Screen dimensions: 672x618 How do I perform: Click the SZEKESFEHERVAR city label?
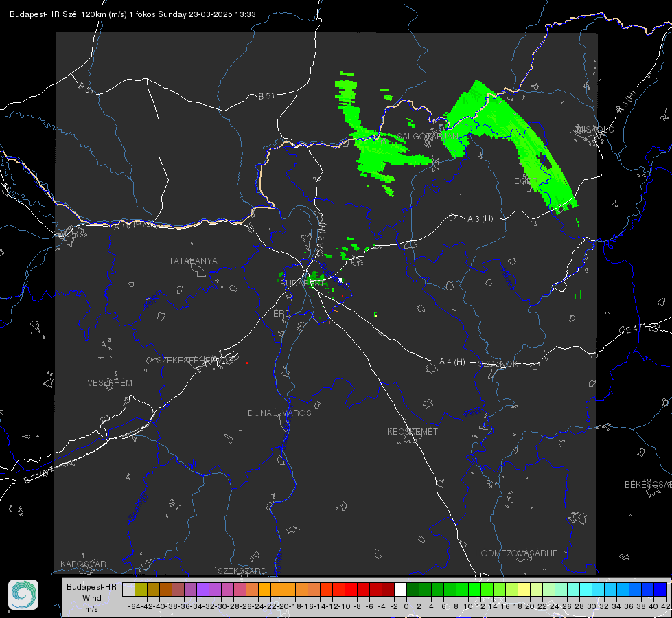click(x=197, y=360)
